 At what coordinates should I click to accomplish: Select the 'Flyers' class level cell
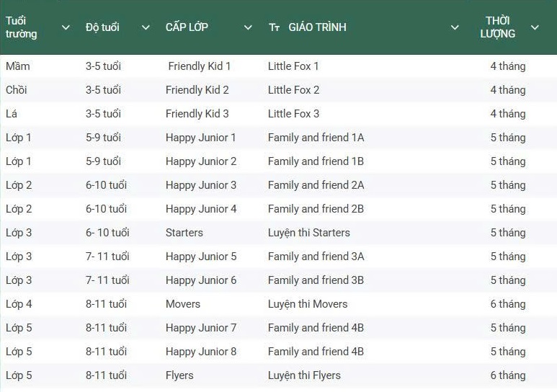click(x=179, y=375)
